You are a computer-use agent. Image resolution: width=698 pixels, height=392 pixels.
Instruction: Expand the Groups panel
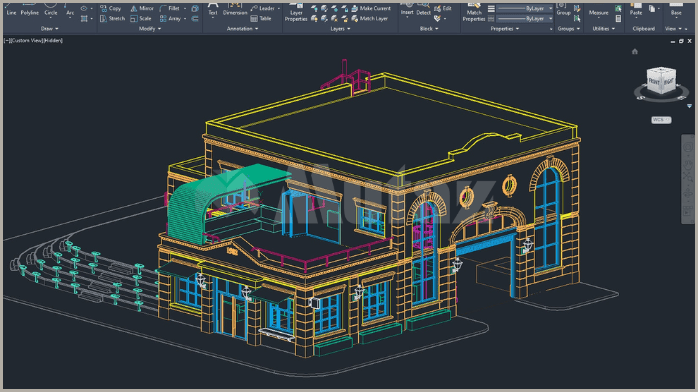pyautogui.click(x=569, y=28)
